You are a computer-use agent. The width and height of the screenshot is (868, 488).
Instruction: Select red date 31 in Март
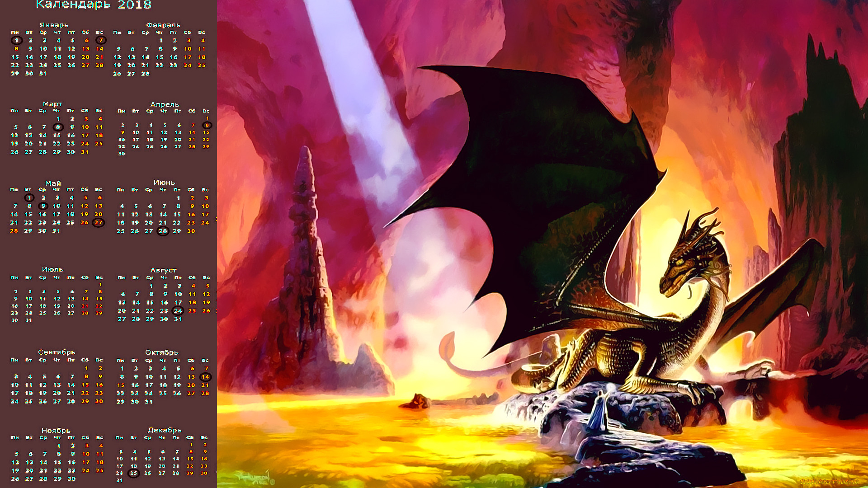coord(85,152)
